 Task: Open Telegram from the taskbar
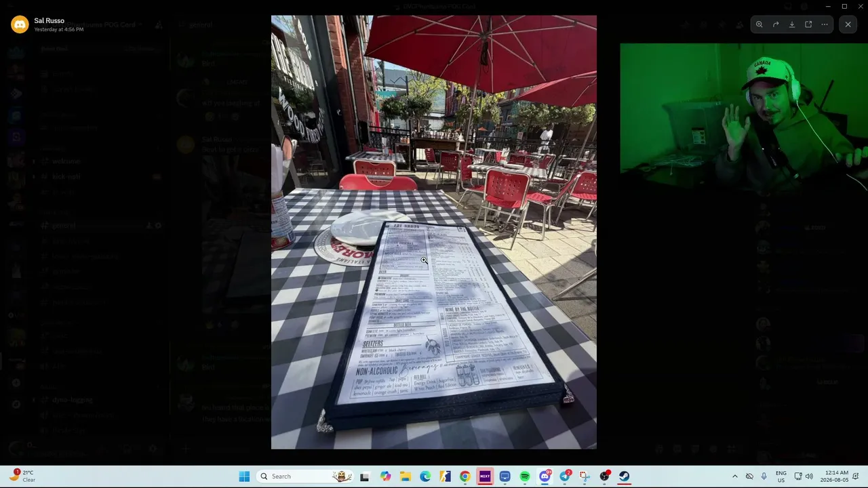tap(565, 476)
